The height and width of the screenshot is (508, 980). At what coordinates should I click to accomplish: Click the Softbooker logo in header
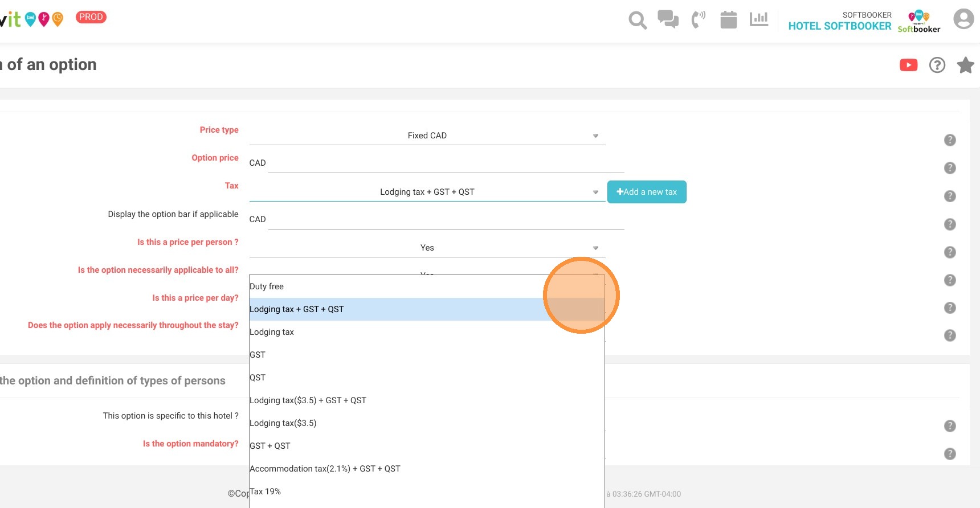(918, 22)
